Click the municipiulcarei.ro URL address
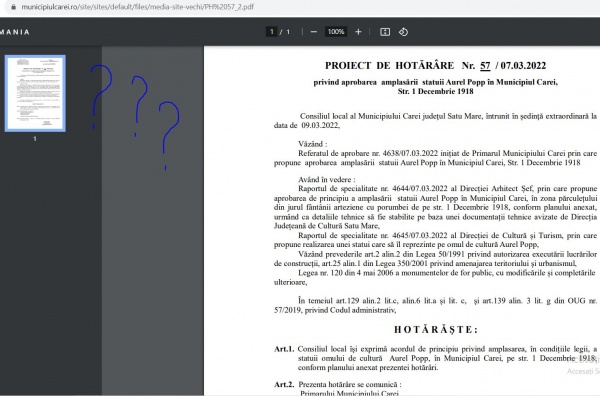This screenshot has height=396, width=600. pos(137,7)
